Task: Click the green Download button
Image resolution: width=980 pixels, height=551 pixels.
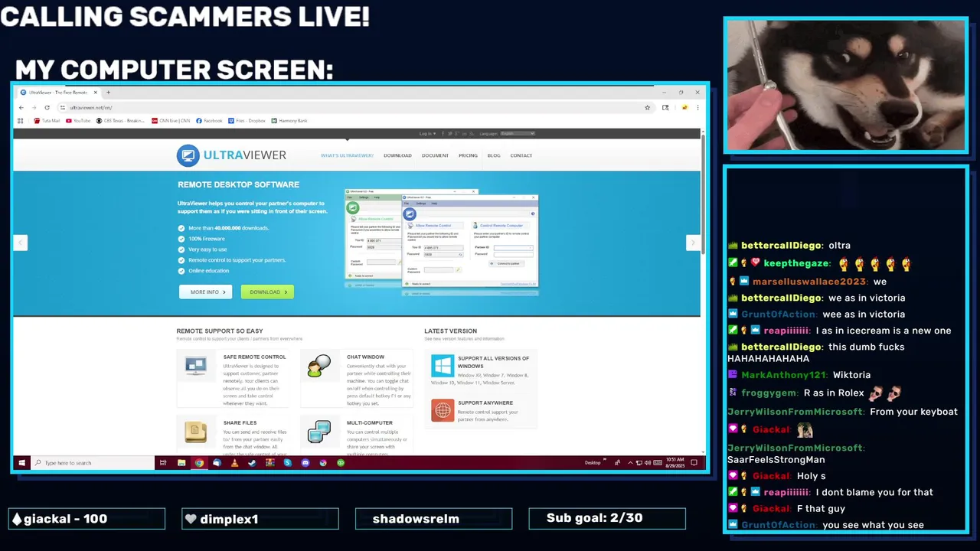Action: point(267,292)
